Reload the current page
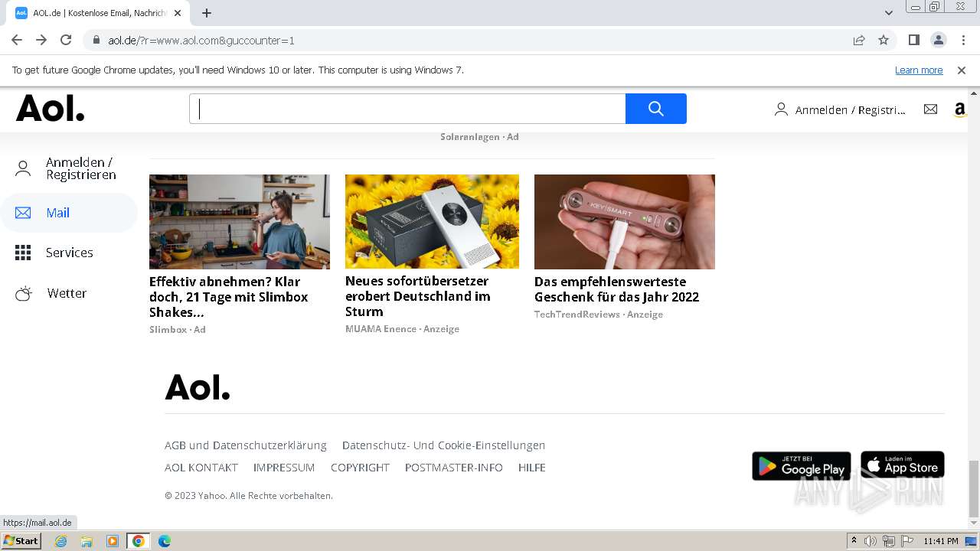This screenshot has height=551, width=980. click(66, 40)
